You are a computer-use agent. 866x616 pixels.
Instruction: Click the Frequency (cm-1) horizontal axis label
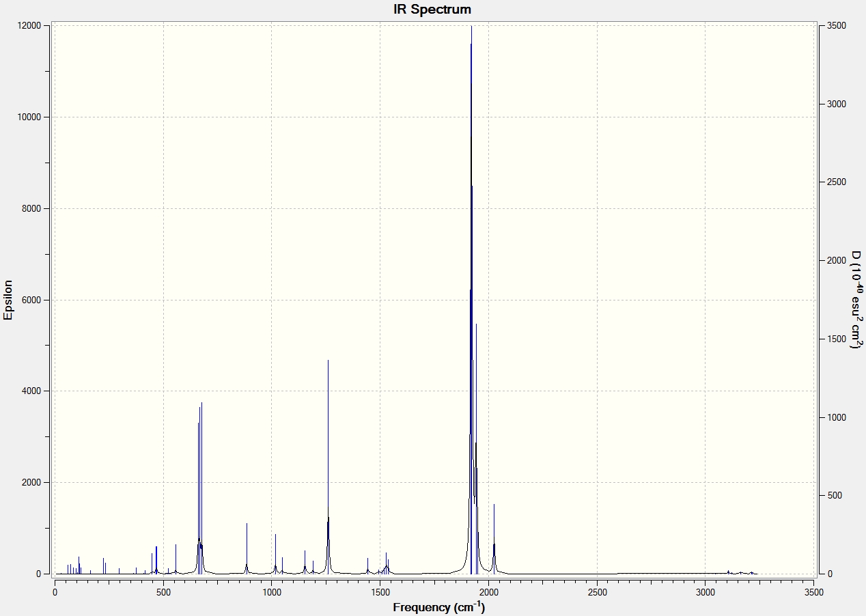pyautogui.click(x=438, y=606)
